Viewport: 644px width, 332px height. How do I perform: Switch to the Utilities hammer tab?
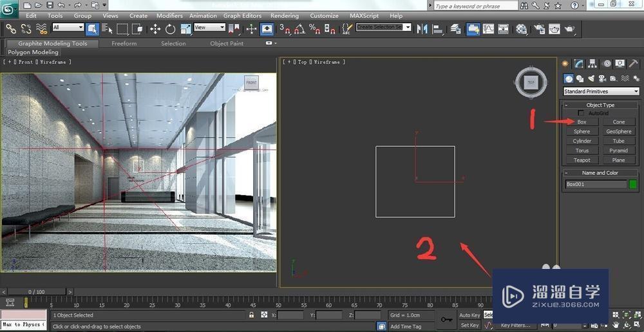pos(633,64)
